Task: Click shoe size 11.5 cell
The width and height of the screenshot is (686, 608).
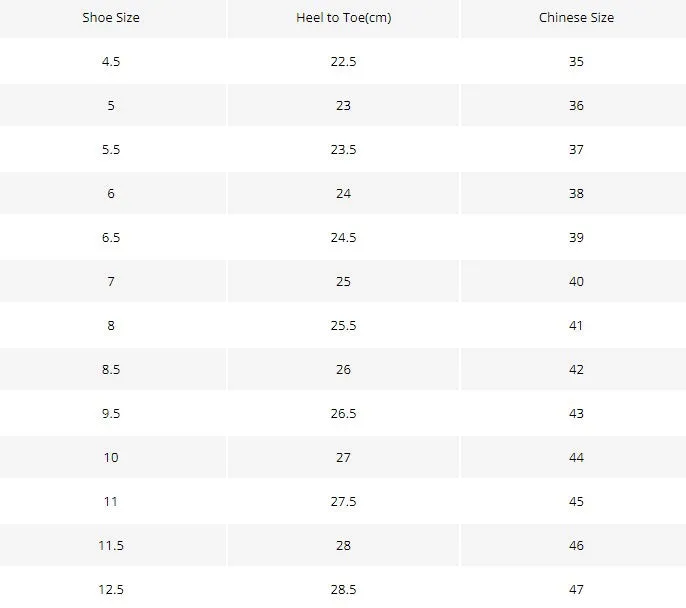Action: click(x=111, y=545)
